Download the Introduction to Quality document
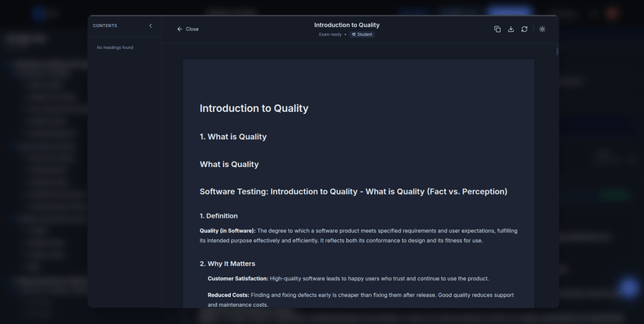This screenshot has height=324, width=644. point(511,29)
